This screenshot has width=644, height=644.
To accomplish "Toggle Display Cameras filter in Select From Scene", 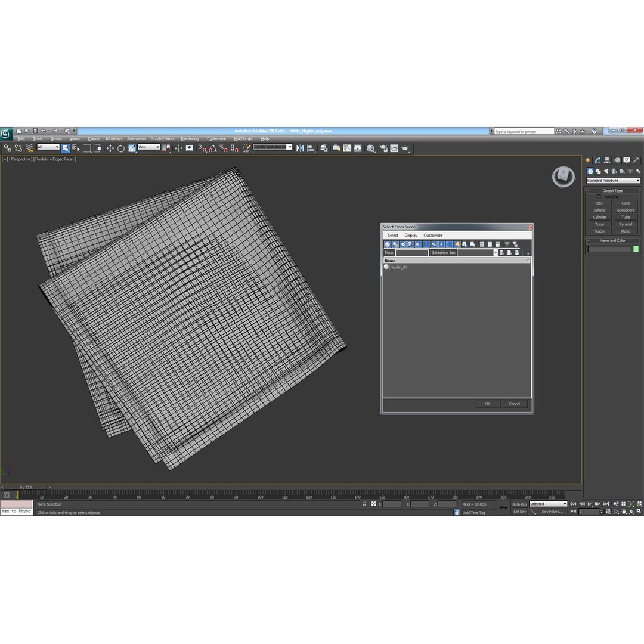I will tap(411, 244).
